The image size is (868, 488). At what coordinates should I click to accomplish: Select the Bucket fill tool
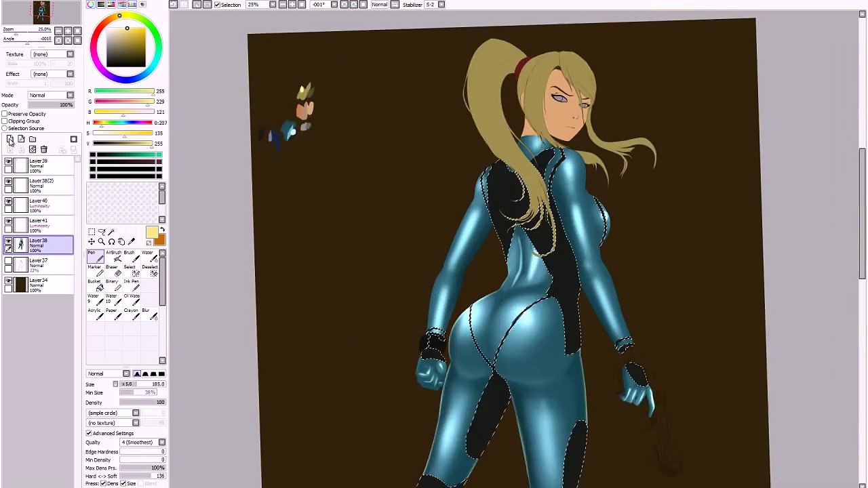95,285
